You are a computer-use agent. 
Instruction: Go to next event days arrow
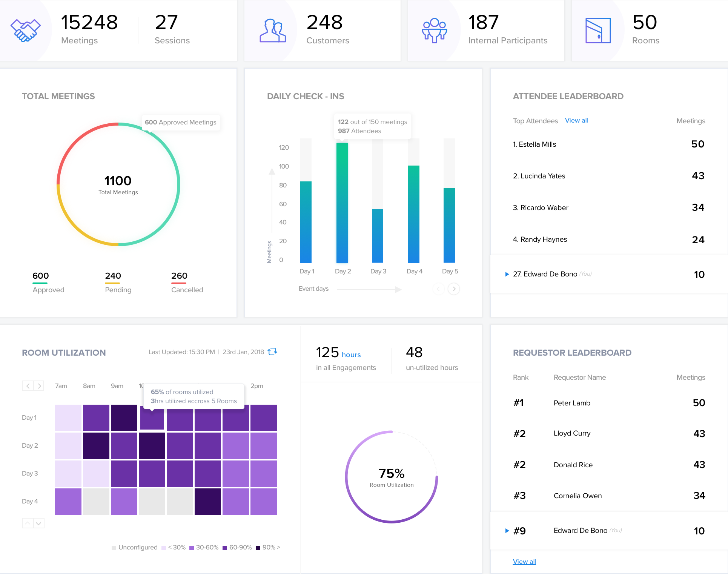[x=454, y=289]
